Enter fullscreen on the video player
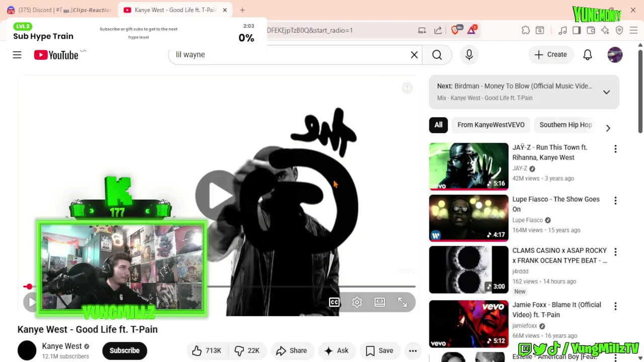644x362 pixels. (x=403, y=302)
